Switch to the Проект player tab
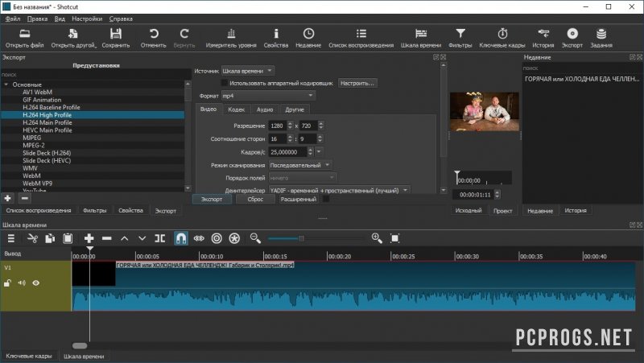644x363 pixels. click(x=502, y=211)
